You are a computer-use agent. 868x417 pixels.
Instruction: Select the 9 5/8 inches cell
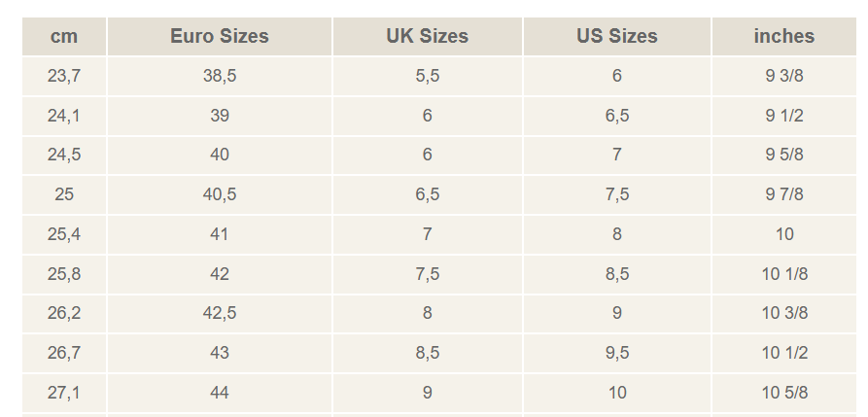coord(784,156)
